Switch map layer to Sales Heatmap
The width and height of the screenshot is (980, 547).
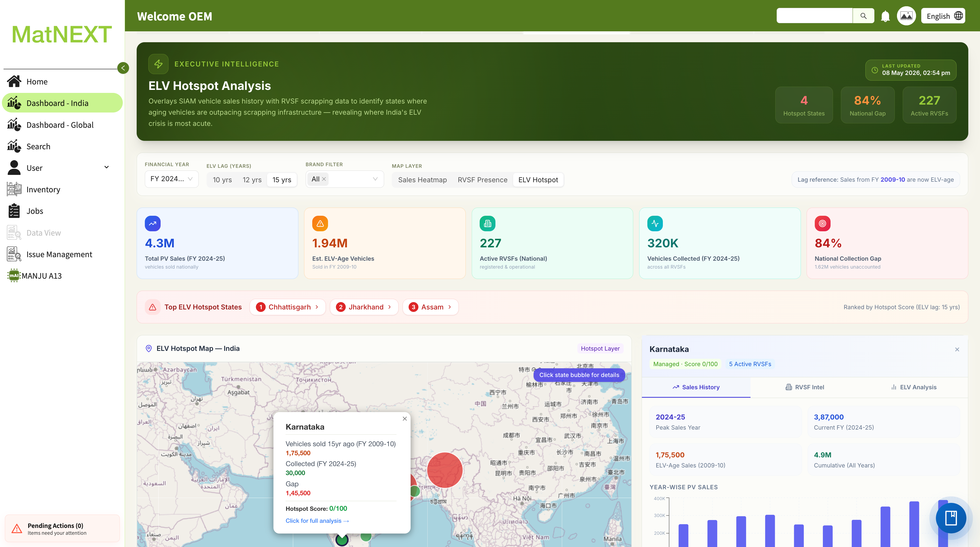click(x=422, y=180)
